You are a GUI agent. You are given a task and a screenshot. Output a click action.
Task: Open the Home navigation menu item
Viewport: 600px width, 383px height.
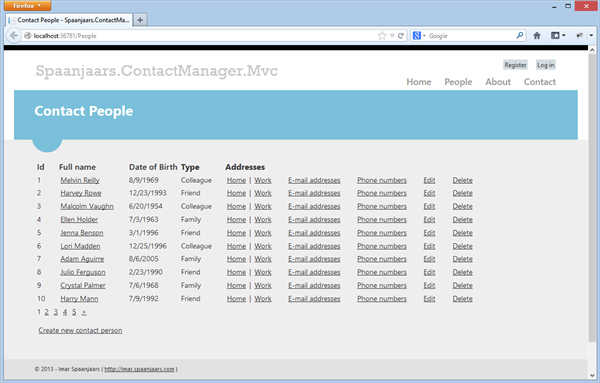[x=419, y=82]
